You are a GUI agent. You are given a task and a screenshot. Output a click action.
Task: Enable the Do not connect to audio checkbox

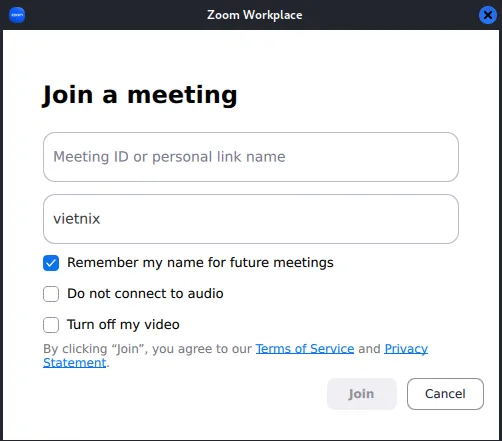51,294
